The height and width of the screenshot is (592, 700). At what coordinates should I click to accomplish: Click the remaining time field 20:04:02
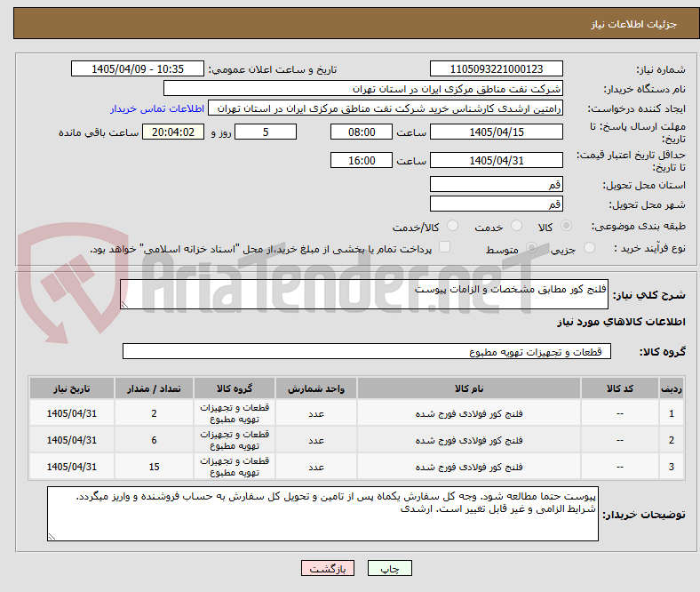tap(173, 132)
